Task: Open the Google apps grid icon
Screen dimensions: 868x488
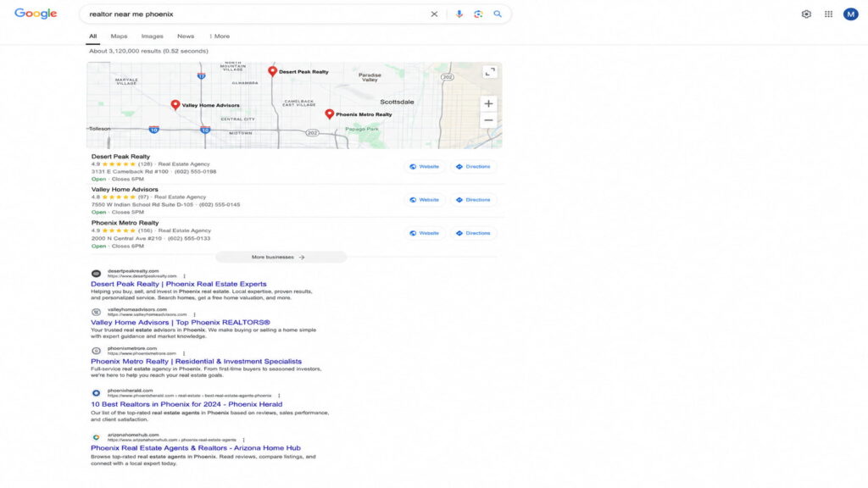Action: coord(828,14)
